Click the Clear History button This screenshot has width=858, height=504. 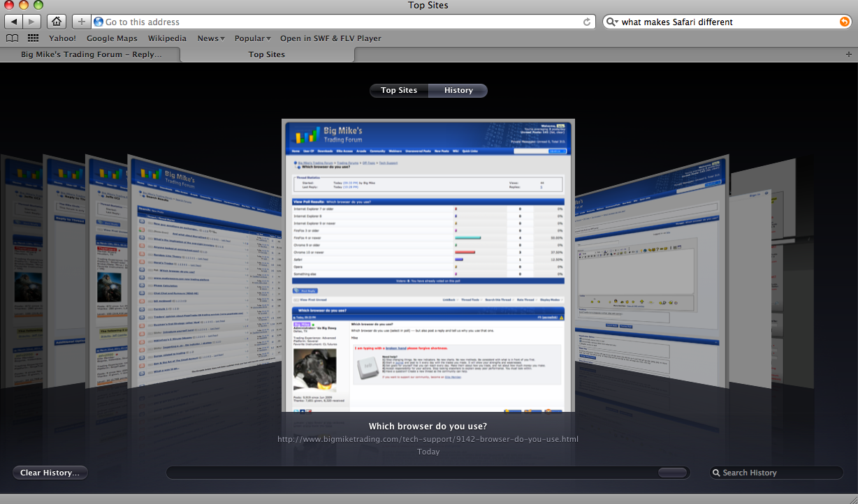point(50,473)
